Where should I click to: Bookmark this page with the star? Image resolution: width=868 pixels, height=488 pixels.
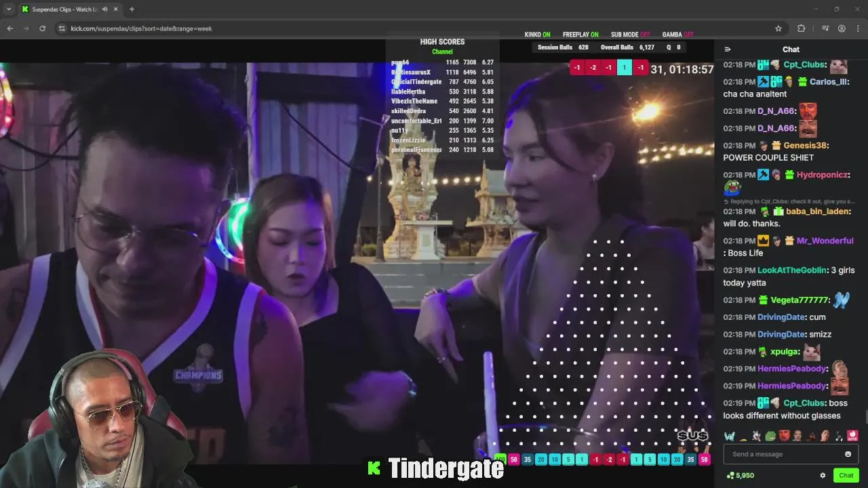coord(778,28)
